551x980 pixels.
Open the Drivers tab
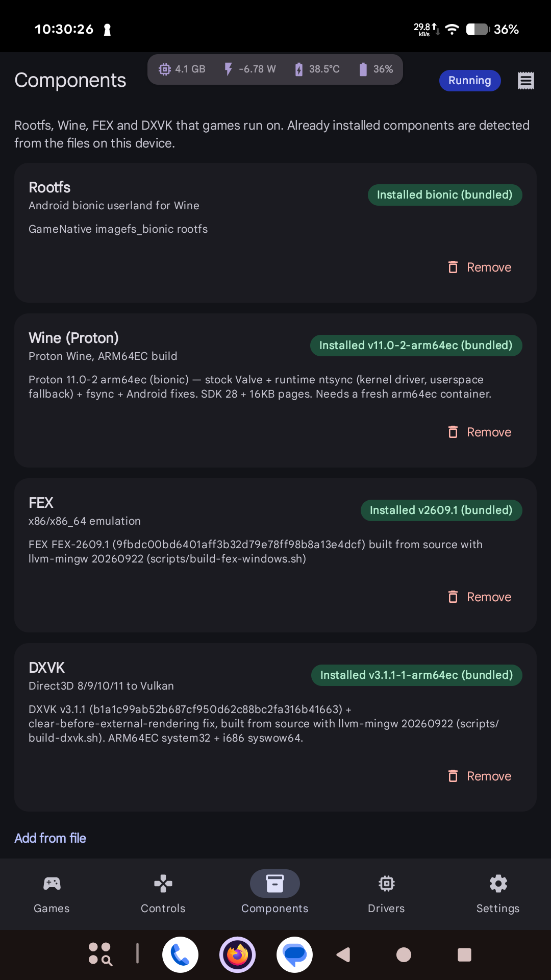[386, 894]
